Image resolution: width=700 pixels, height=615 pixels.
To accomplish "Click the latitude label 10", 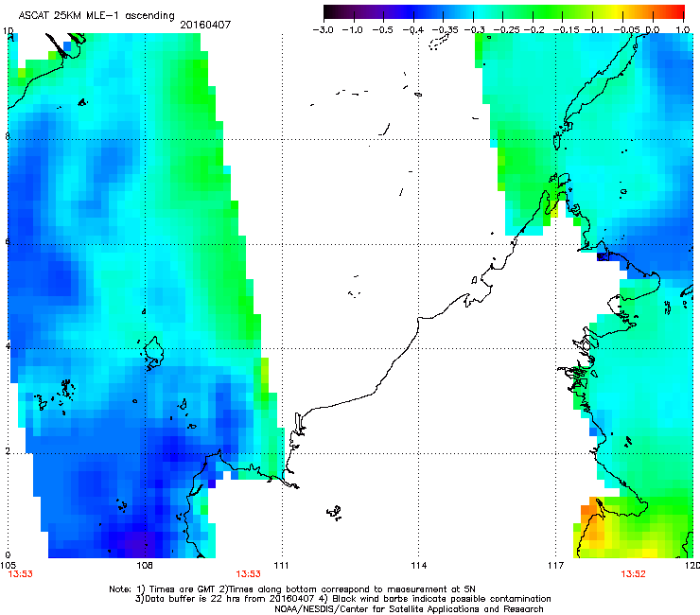I will 8,31.
